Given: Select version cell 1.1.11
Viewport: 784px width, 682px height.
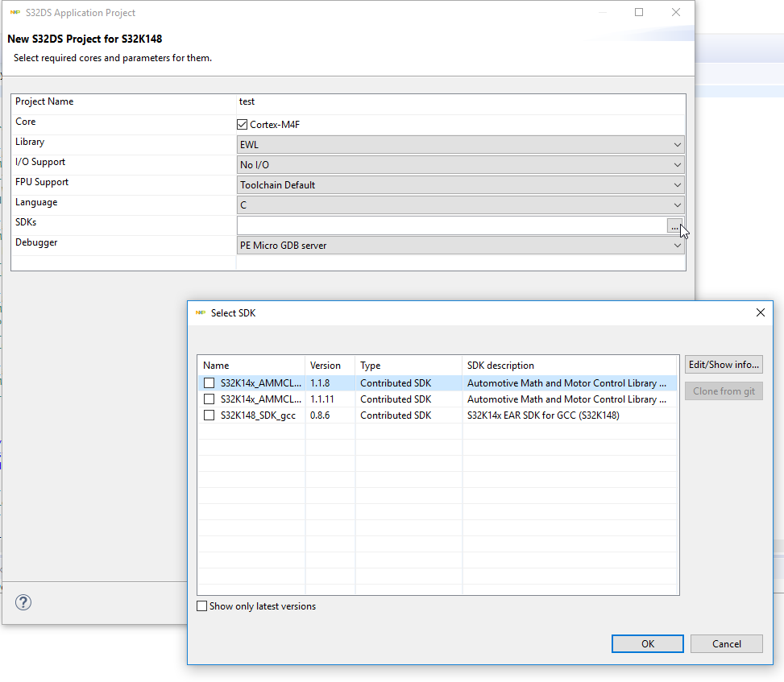Looking at the screenshot, I should pos(322,399).
